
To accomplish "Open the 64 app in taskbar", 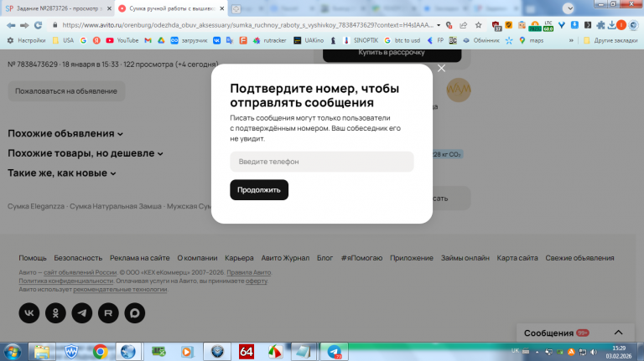I will [x=246, y=352].
